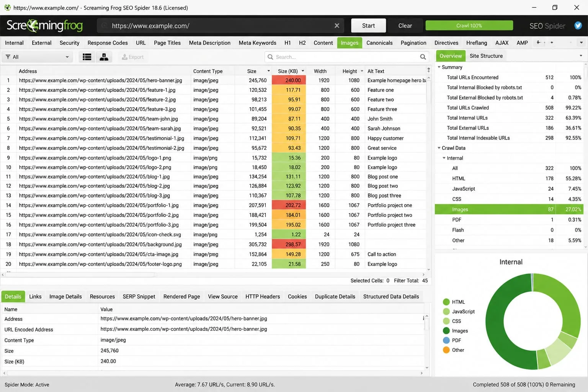Click the table horizontal scrollbar

80,274
